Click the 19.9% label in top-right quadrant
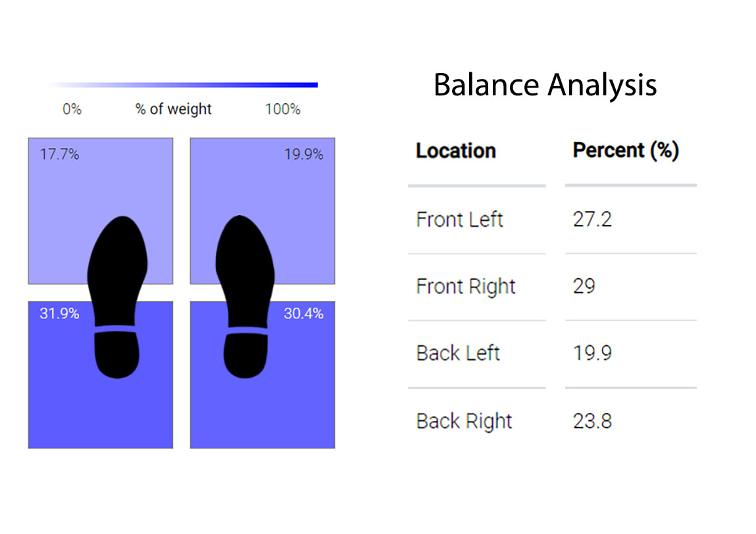Image resolution: width=756 pixels, height=534 pixels. tap(303, 155)
